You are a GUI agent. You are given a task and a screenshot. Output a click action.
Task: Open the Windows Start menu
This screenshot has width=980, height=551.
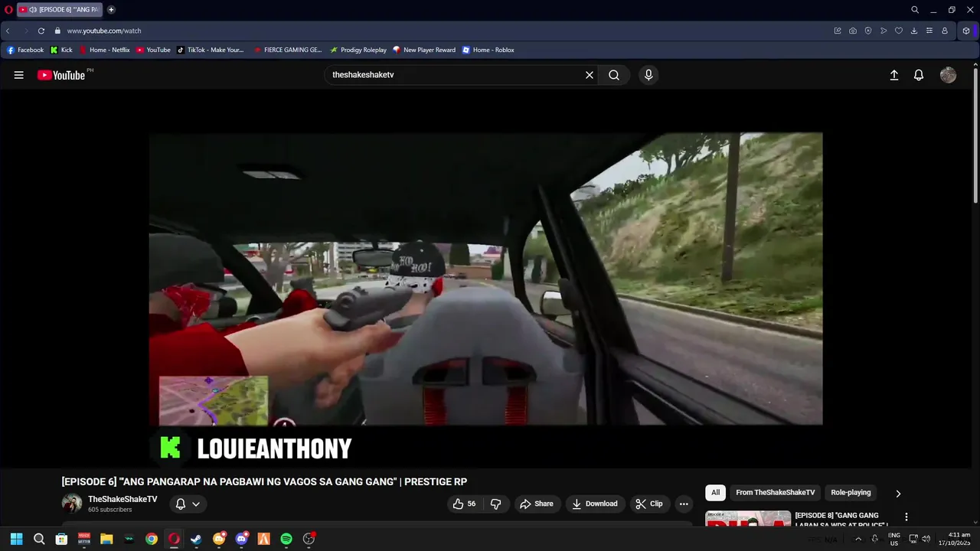coord(16,539)
